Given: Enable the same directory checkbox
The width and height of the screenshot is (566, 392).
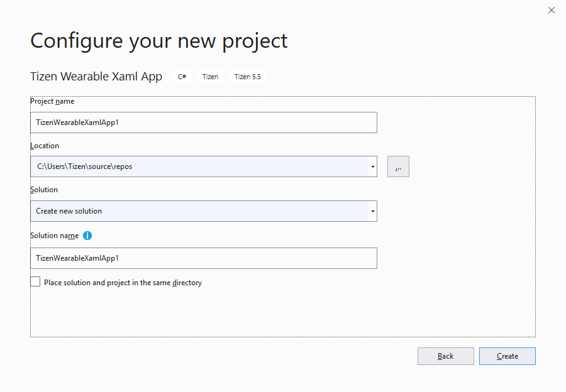Looking at the screenshot, I should [x=35, y=282].
